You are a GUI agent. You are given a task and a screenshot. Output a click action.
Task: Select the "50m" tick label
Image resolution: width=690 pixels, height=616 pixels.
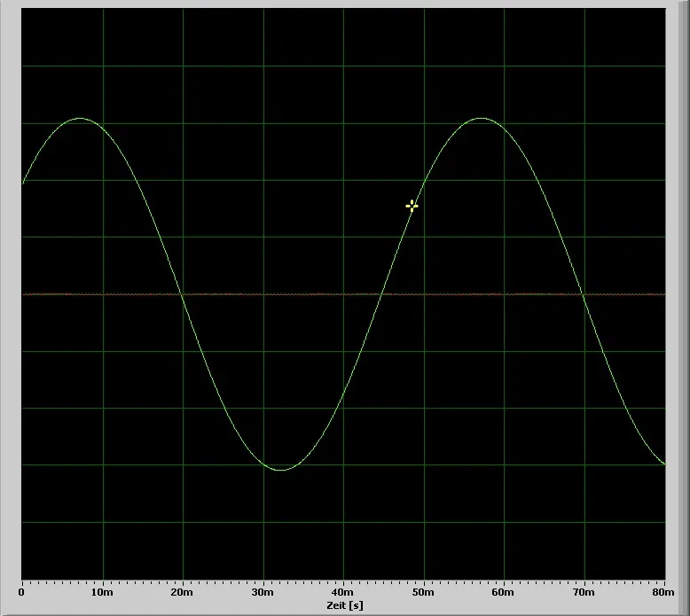point(423,592)
